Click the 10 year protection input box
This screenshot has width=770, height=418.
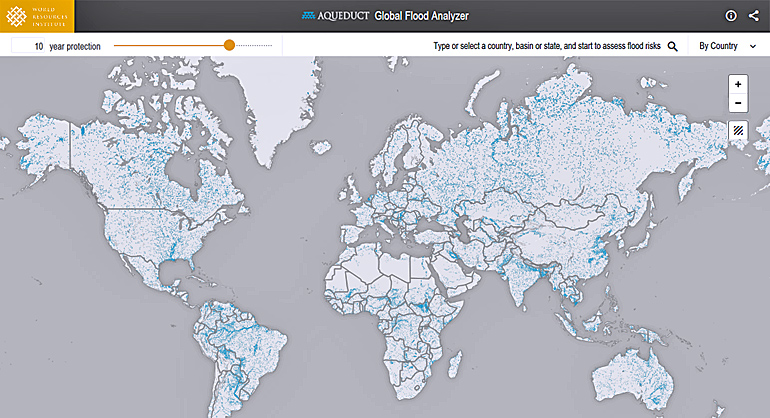[x=28, y=46]
